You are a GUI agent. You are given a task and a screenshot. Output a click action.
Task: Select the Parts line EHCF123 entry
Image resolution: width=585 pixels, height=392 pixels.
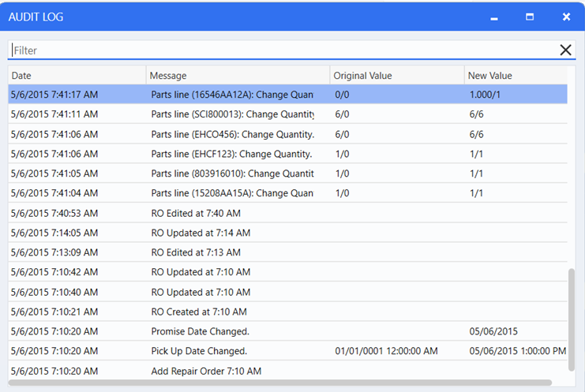[232, 154]
